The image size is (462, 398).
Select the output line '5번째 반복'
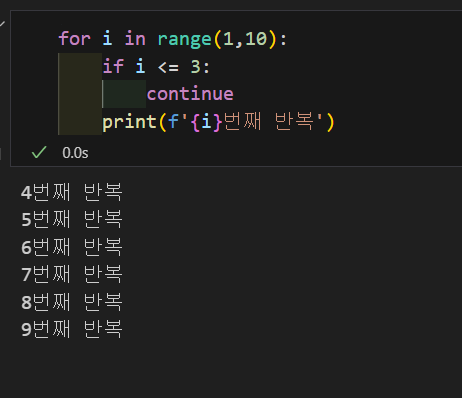(x=72, y=219)
